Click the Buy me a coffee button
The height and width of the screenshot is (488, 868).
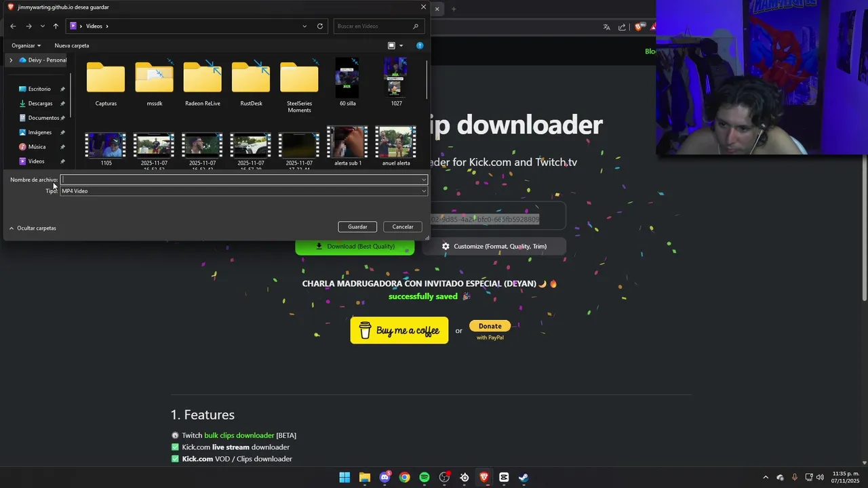pos(399,330)
